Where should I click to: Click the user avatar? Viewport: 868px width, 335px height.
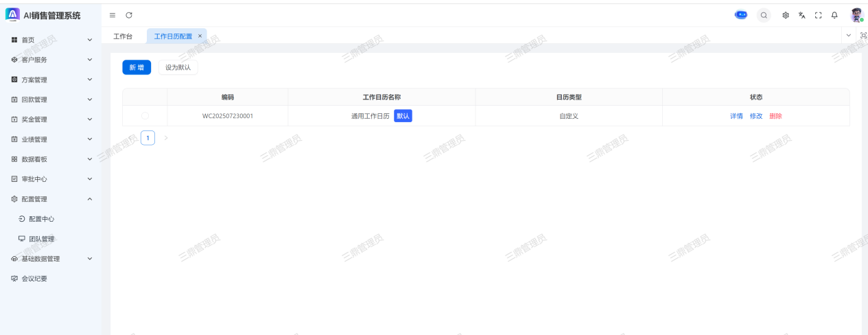tap(856, 15)
